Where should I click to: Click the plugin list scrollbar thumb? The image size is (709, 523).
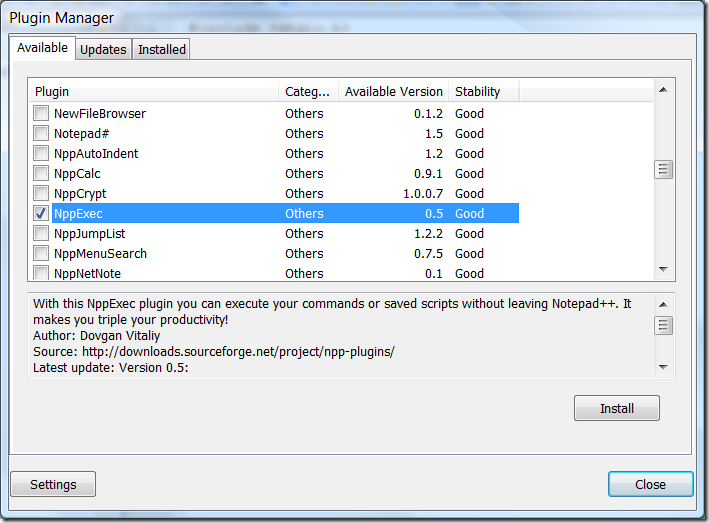[663, 170]
